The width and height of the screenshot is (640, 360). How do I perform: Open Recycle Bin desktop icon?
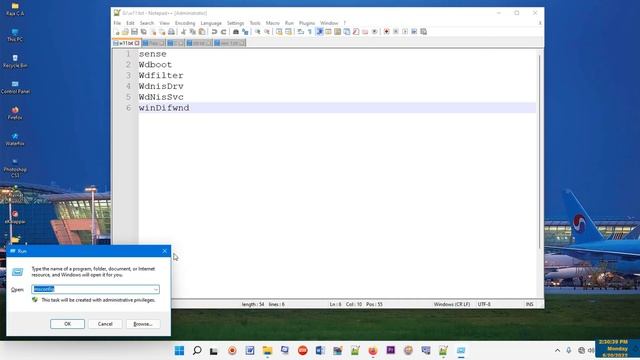click(15, 61)
